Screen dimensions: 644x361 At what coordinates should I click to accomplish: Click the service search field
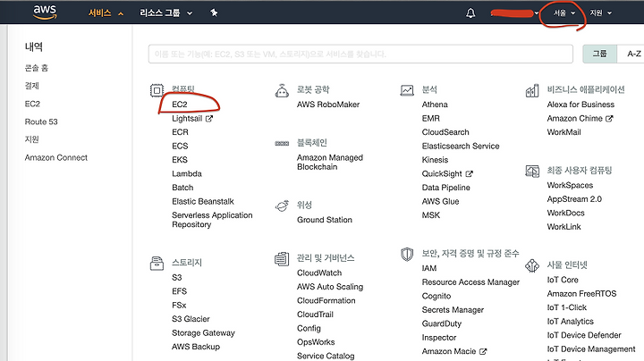[x=360, y=55]
